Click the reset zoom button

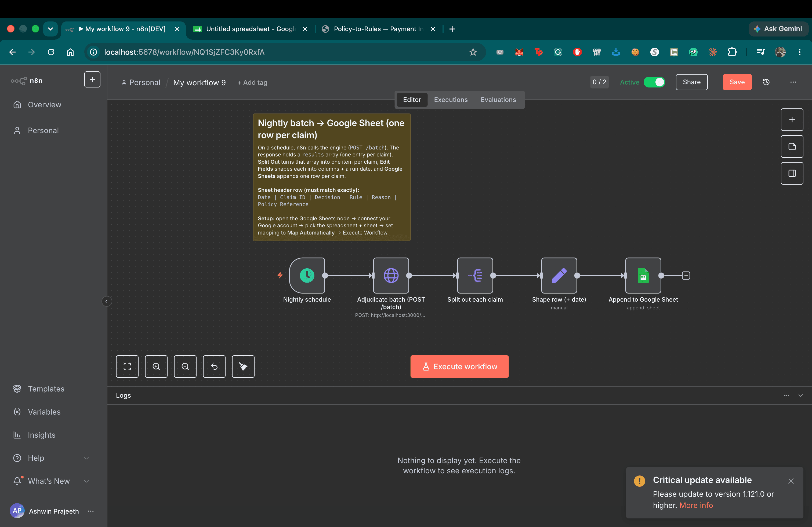tap(214, 367)
